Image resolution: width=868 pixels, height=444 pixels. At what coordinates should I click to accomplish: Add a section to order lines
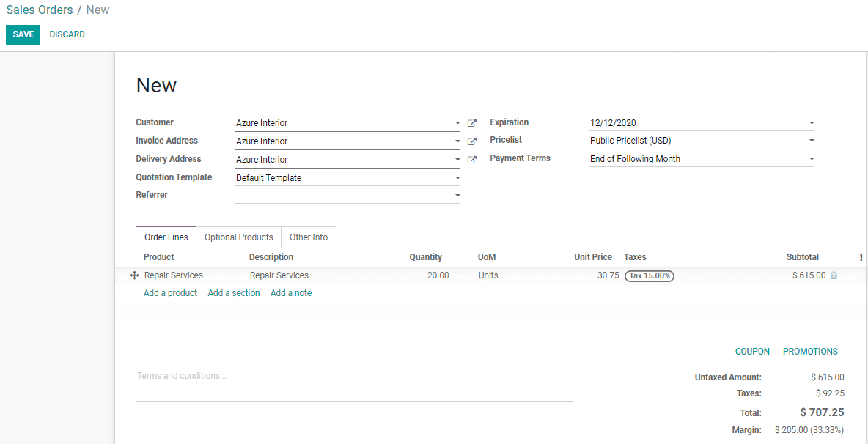point(234,293)
